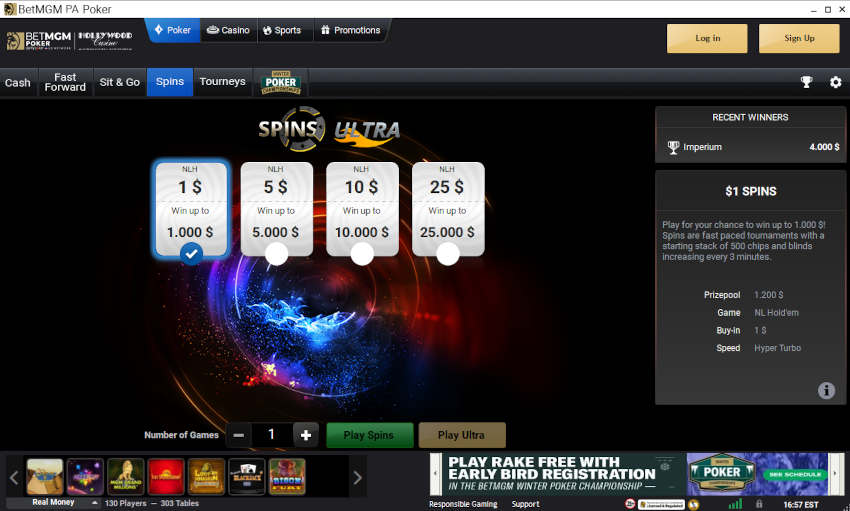The width and height of the screenshot is (850, 511).
Task: Open the Bison Fury game thumbnail
Action: tap(287, 476)
